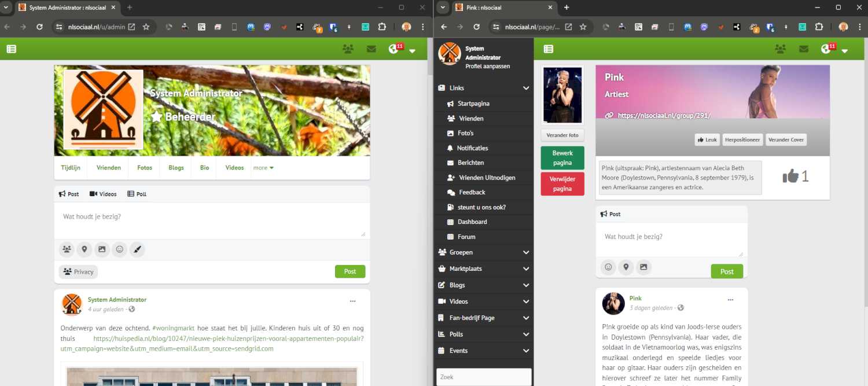Screen dimensions: 868x386
Task: Open the huispedia.nl link in the post
Action: [x=228, y=339]
